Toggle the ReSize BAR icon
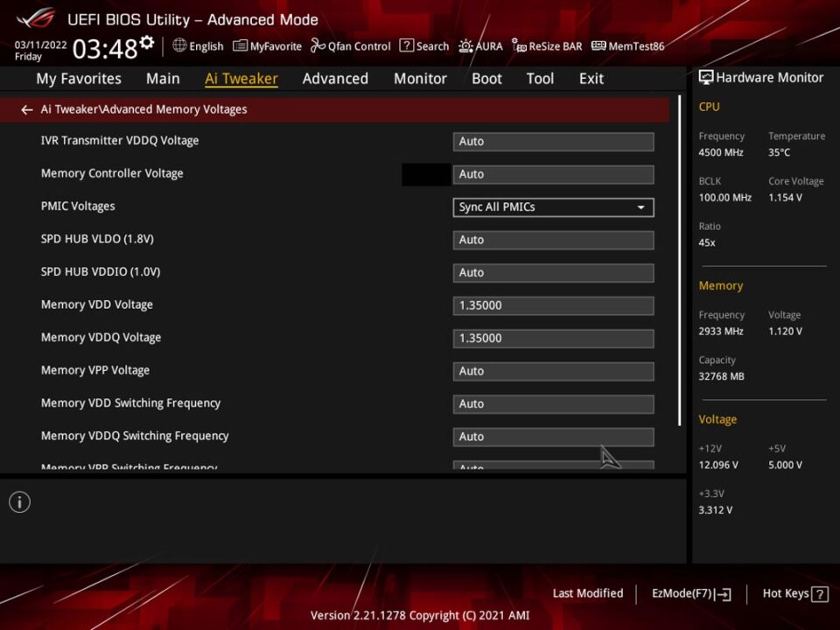This screenshot has width=840, height=630. [x=519, y=46]
